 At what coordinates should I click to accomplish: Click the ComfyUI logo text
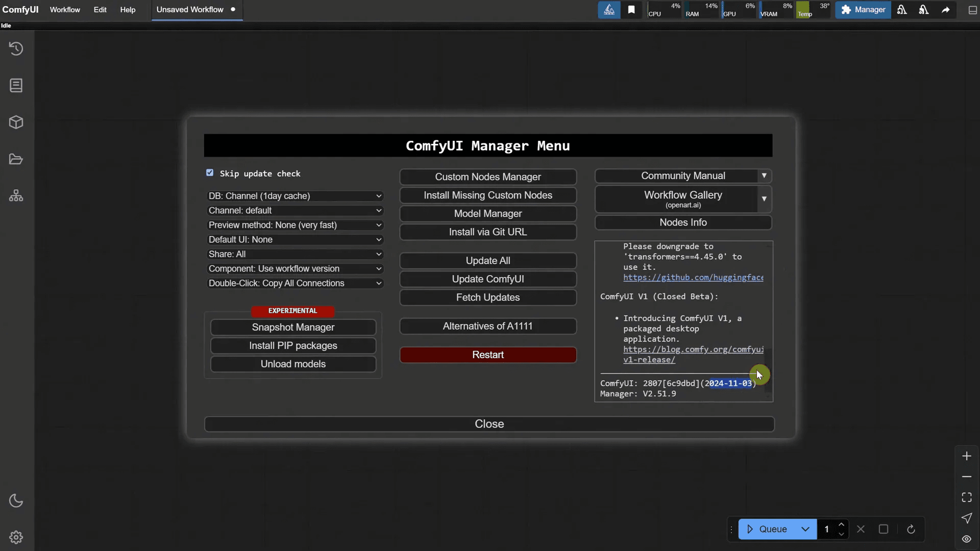point(20,10)
